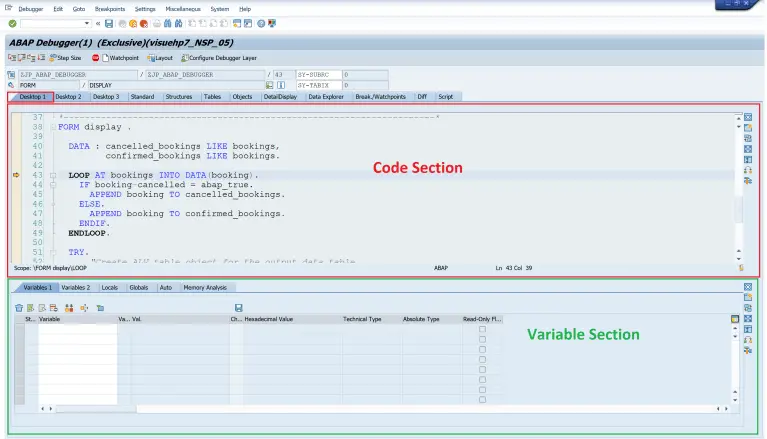This screenshot has height=439, width=767.
Task: Click the Step Size button
Action: point(65,58)
